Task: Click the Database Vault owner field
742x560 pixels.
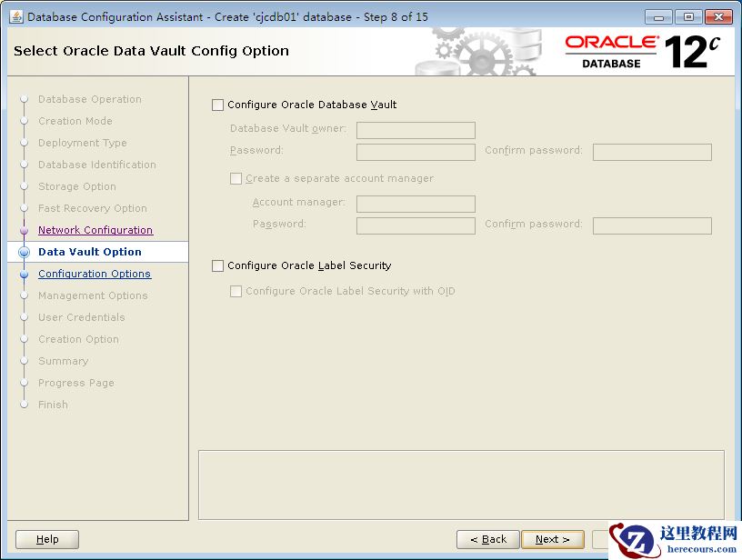Action: tap(416, 130)
